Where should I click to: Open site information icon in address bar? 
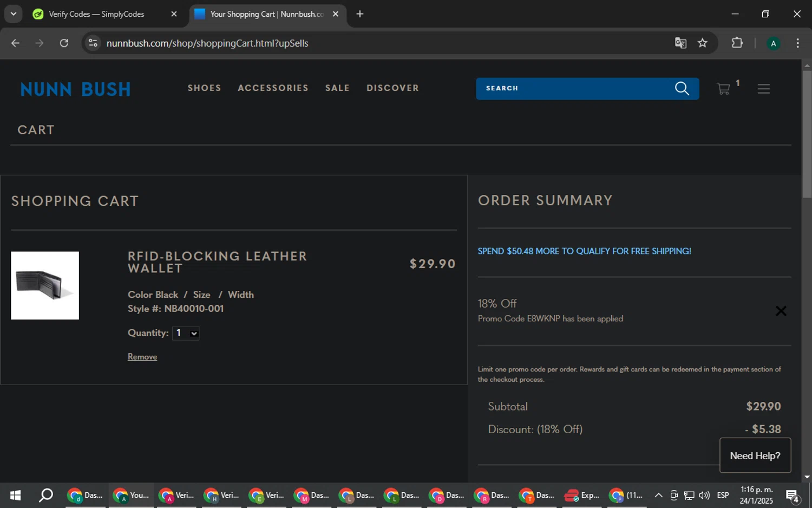[x=93, y=43]
